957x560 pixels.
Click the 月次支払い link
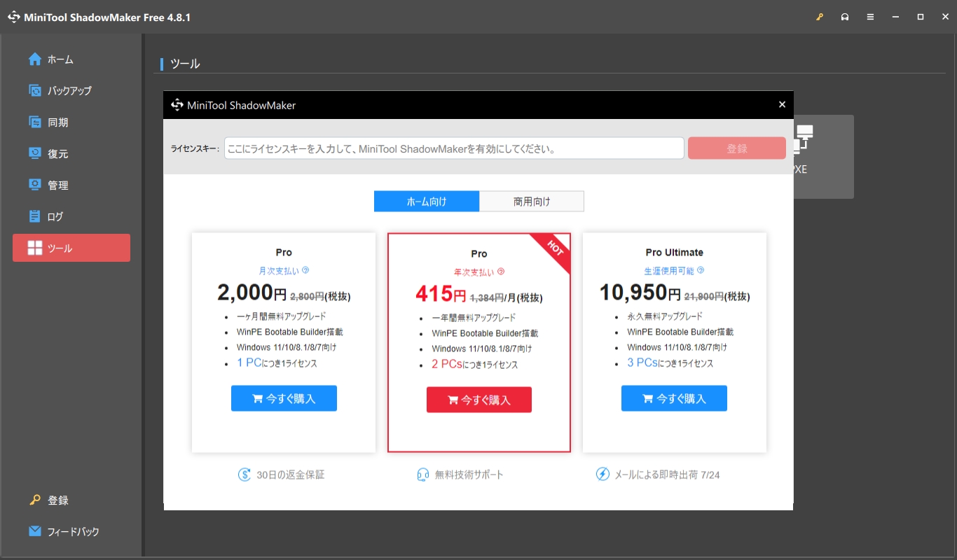pos(279,270)
